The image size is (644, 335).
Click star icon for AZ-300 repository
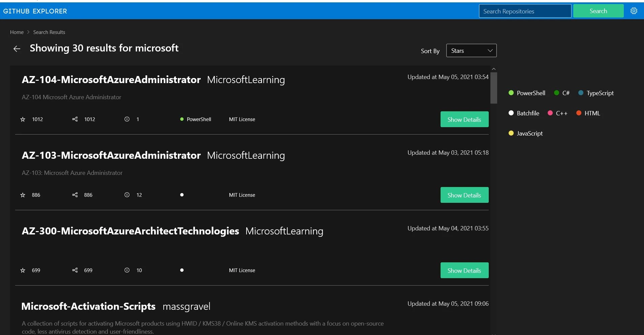click(x=23, y=270)
